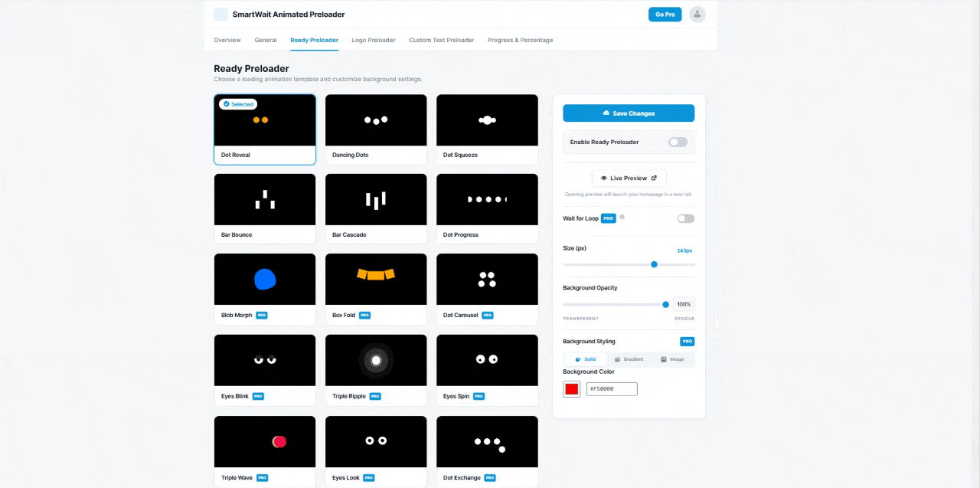Click the SmartWait logo icon
980x488 pixels.
(x=220, y=14)
